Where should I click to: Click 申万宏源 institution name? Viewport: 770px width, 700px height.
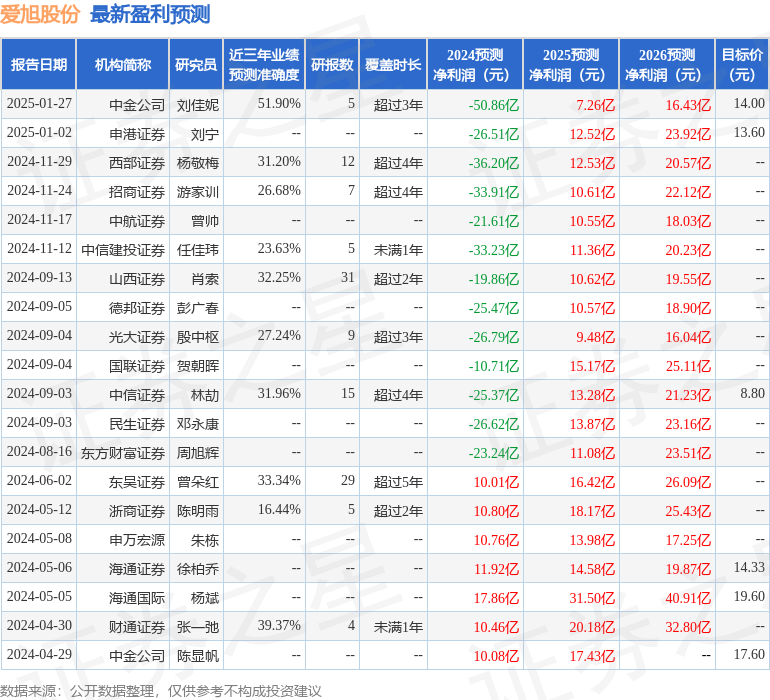[137, 539]
